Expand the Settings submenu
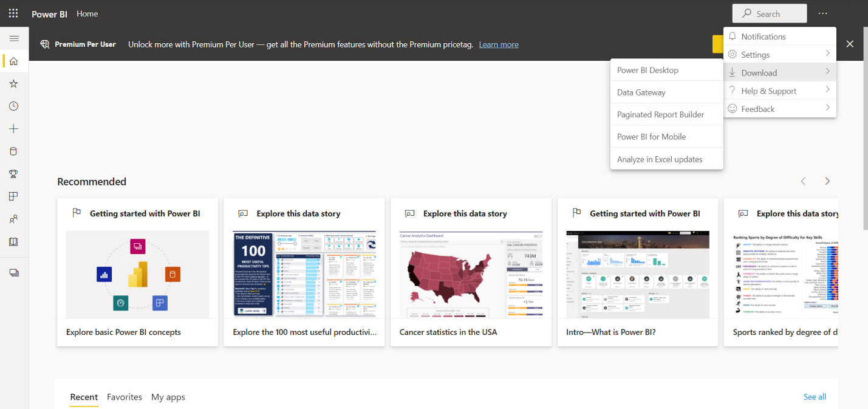The height and width of the screenshot is (409, 868). coord(779,55)
